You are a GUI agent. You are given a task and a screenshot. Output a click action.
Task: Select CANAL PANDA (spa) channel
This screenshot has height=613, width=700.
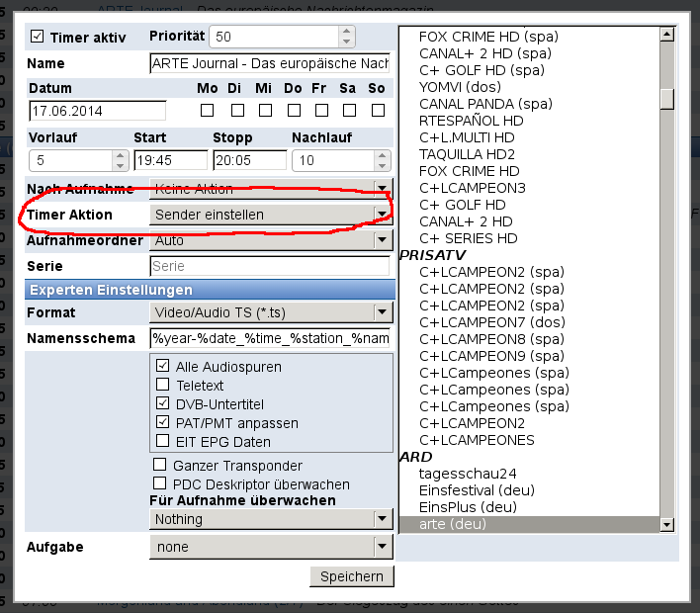tap(485, 104)
